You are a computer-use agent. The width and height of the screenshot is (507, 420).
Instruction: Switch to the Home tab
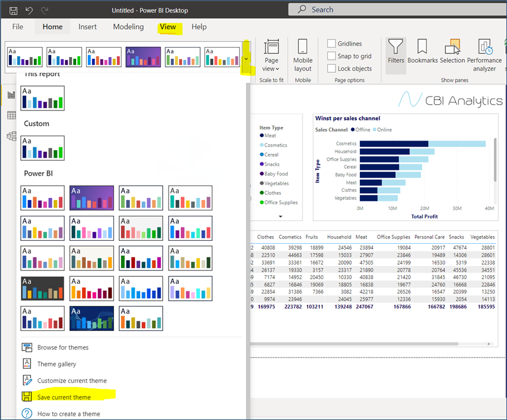point(52,27)
